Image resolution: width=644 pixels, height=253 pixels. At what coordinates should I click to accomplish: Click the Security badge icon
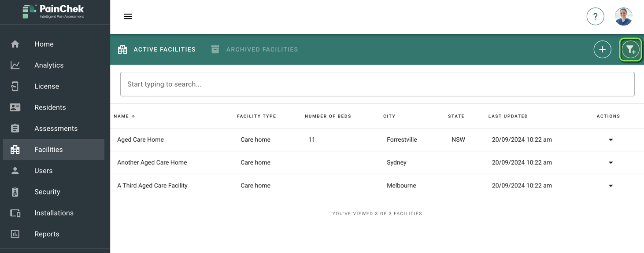pyautogui.click(x=15, y=192)
